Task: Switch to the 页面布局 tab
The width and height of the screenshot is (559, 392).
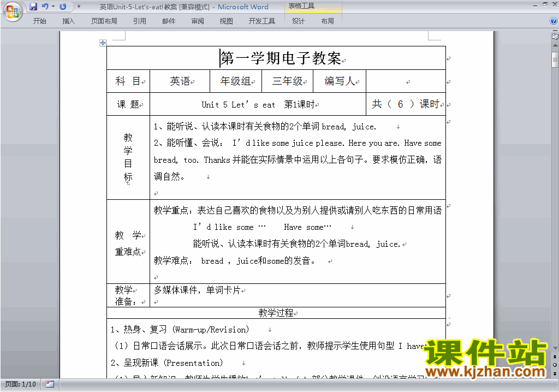Action: [104, 21]
